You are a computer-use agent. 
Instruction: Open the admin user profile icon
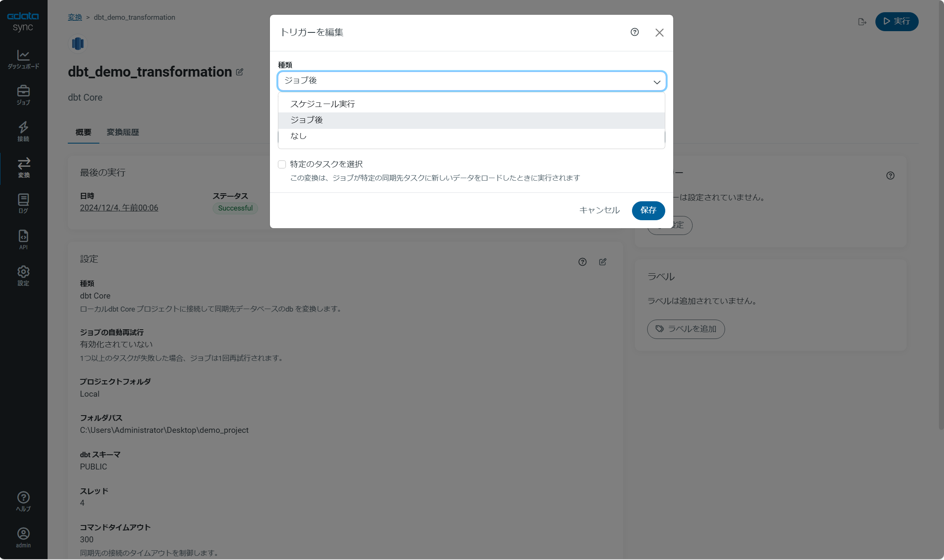pyautogui.click(x=23, y=538)
